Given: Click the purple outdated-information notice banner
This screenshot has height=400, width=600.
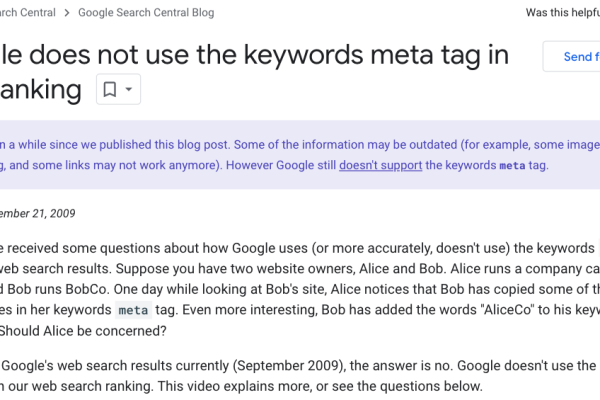Looking at the screenshot, I should point(300,155).
